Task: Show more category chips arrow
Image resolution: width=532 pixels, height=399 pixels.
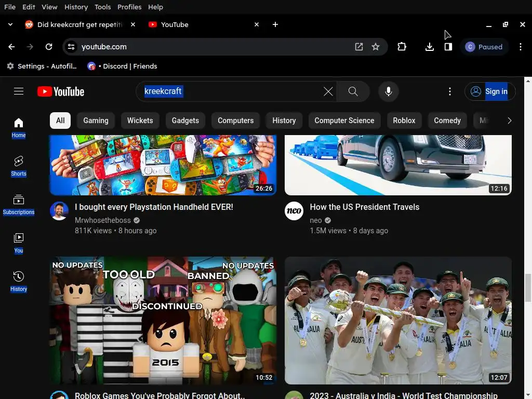Action: pos(509,121)
